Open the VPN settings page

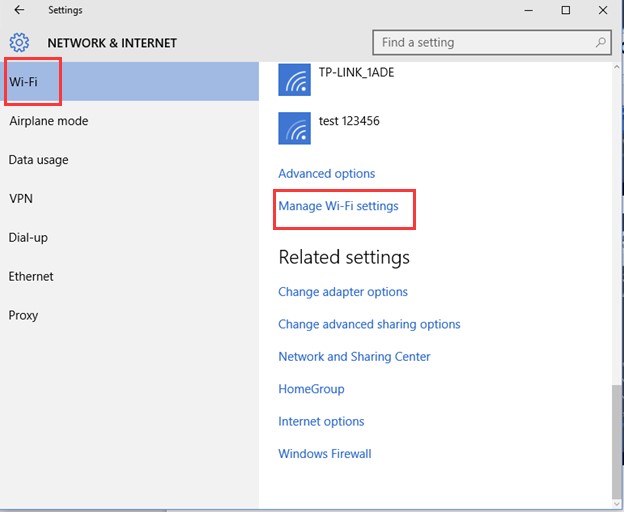(21, 198)
